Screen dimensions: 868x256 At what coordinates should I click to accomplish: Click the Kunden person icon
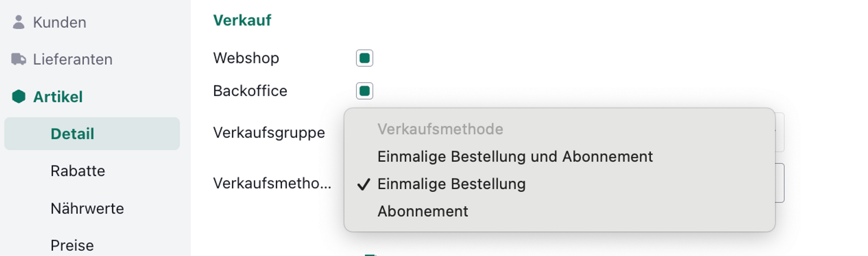(18, 22)
